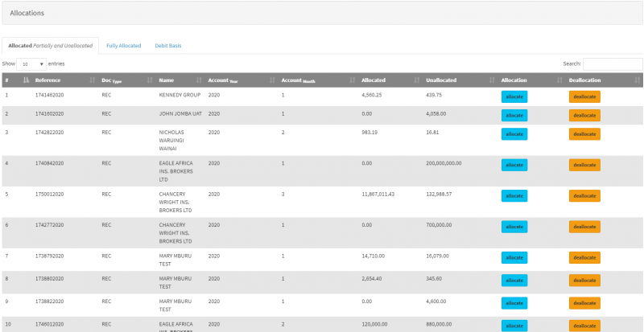This screenshot has height=332, width=644.
Task: Allocate receipt 1750012020 for CHANCERY WRIGHT
Action: (514, 196)
